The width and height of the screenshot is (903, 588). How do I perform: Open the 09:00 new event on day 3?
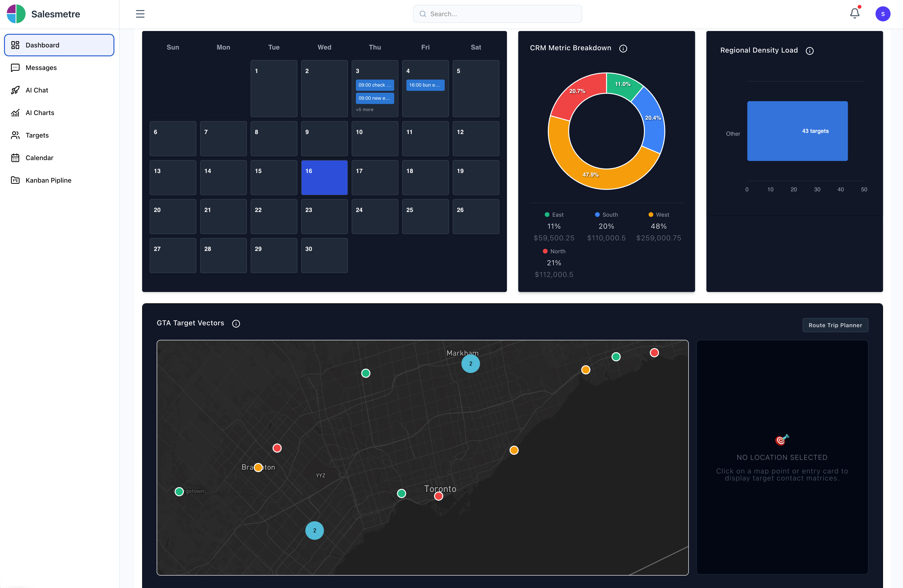pyautogui.click(x=374, y=98)
